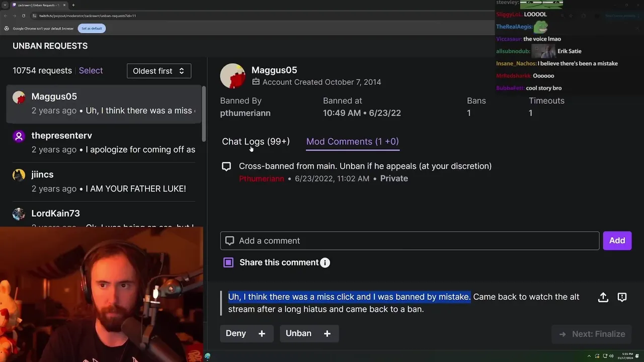Switch to Chat Logs (99+) tab
The image size is (644, 362).
[256, 141]
